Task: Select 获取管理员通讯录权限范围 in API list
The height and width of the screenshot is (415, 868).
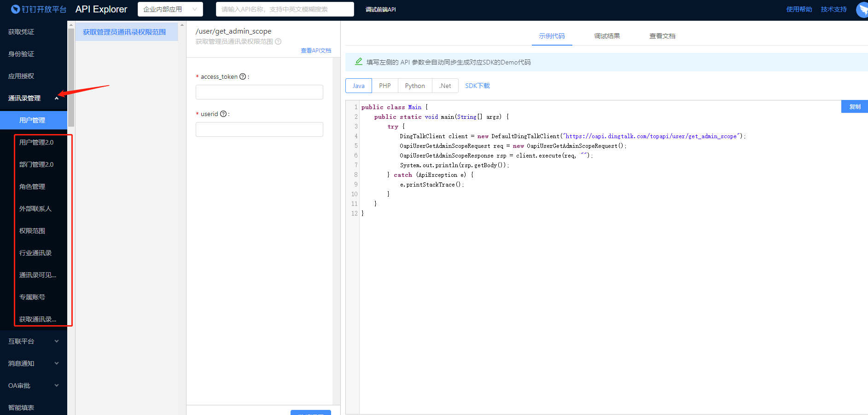Action: pos(127,32)
